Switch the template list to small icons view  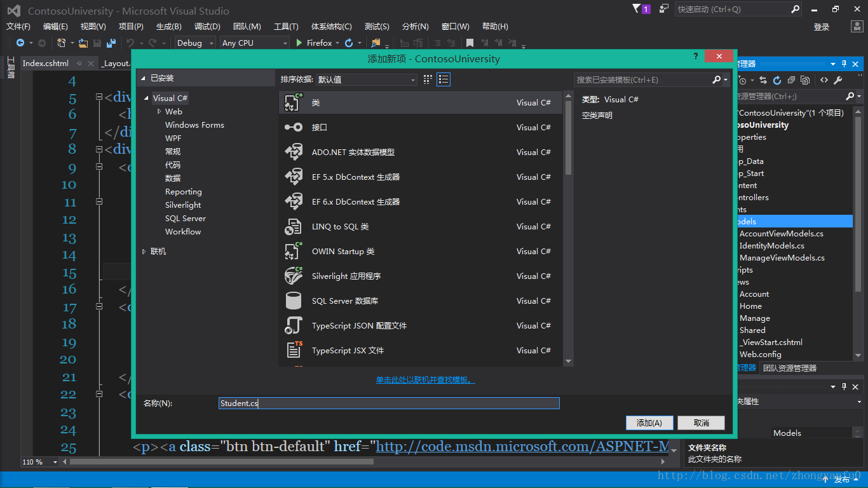[428, 79]
